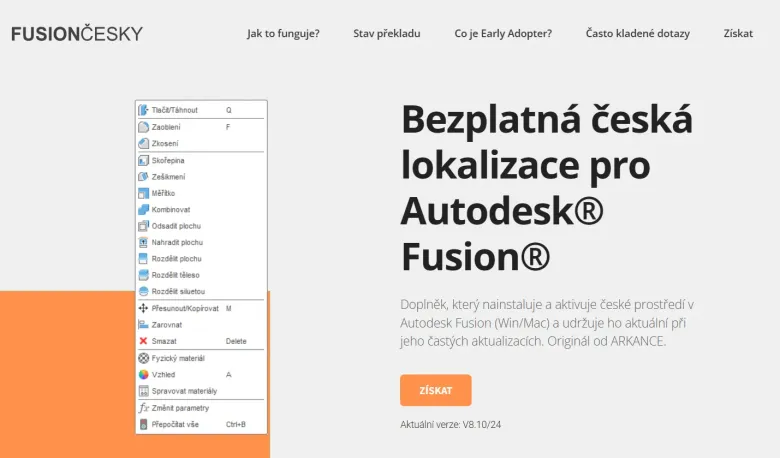Viewport: 780px width, 458px height.
Task: Click the Ctrl+B shortcut label
Action: [x=235, y=424]
